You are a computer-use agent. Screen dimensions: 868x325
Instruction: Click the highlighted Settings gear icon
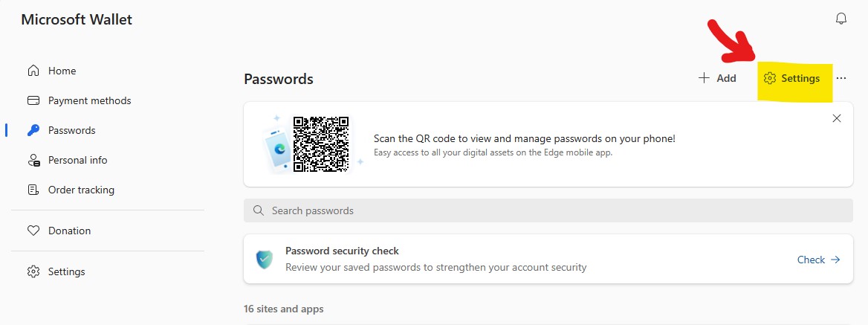(769, 79)
